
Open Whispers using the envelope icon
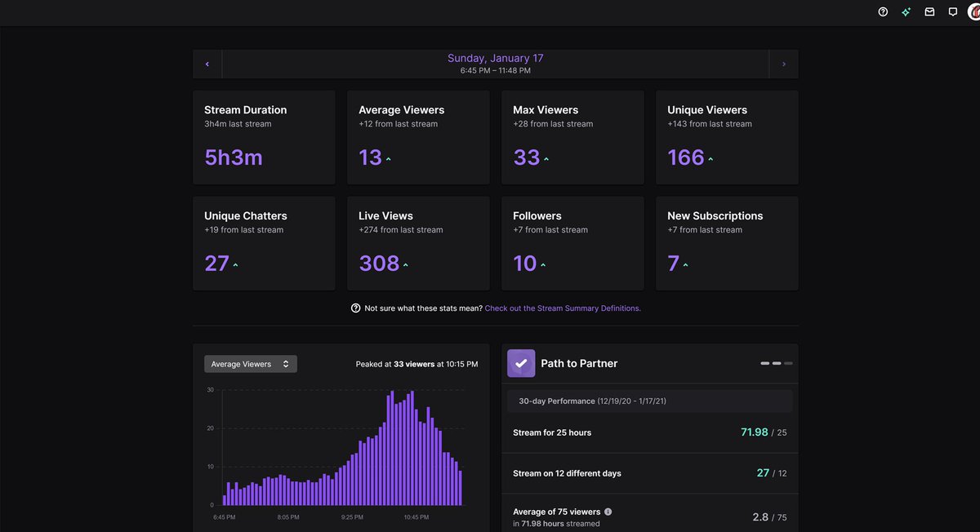point(929,11)
